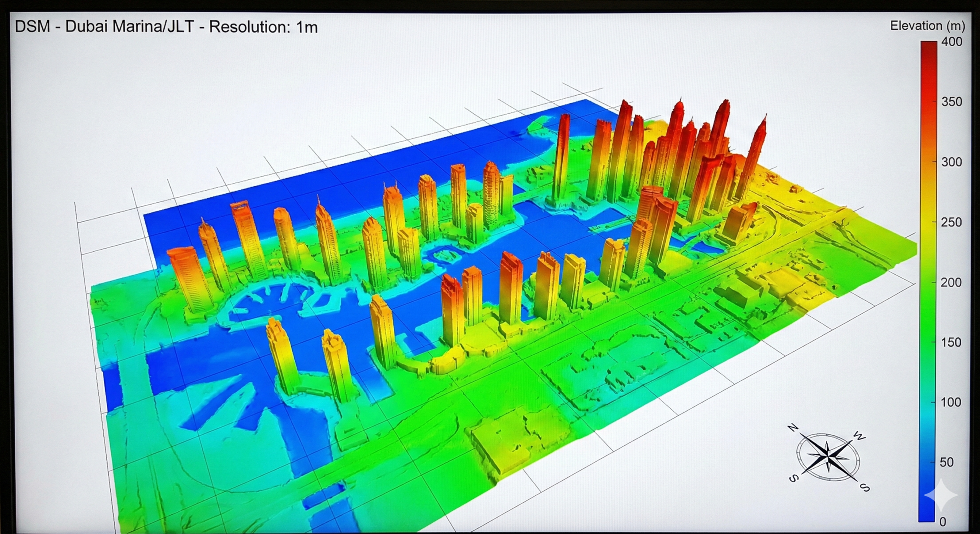Image resolution: width=980 pixels, height=534 pixels.
Task: Click the W label on the compass
Action: [x=859, y=436]
